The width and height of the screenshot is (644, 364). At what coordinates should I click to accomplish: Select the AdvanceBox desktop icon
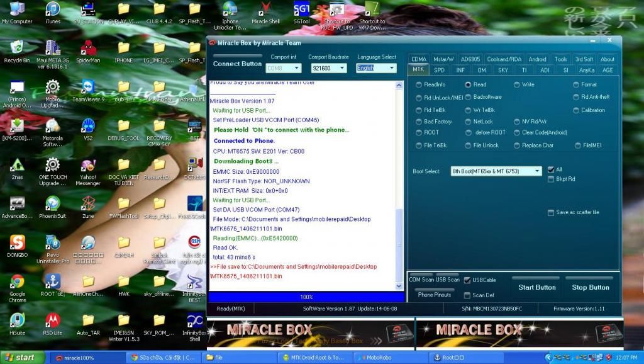[x=17, y=207]
